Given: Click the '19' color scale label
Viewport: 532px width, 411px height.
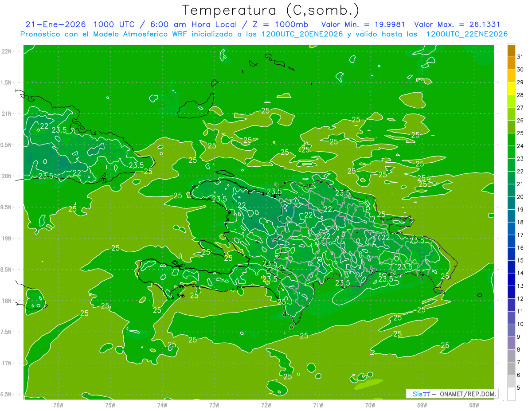Looking at the screenshot, I should [520, 210].
